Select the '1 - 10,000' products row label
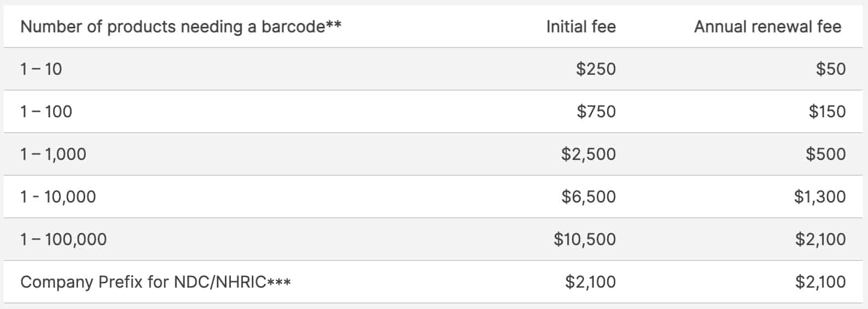This screenshot has width=868, height=309. pyautogui.click(x=58, y=197)
